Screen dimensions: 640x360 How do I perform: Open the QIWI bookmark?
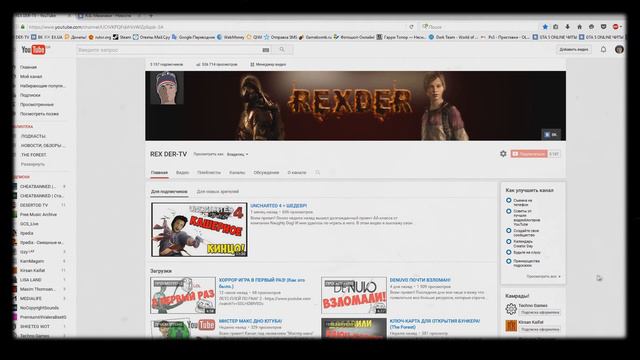tap(254, 37)
